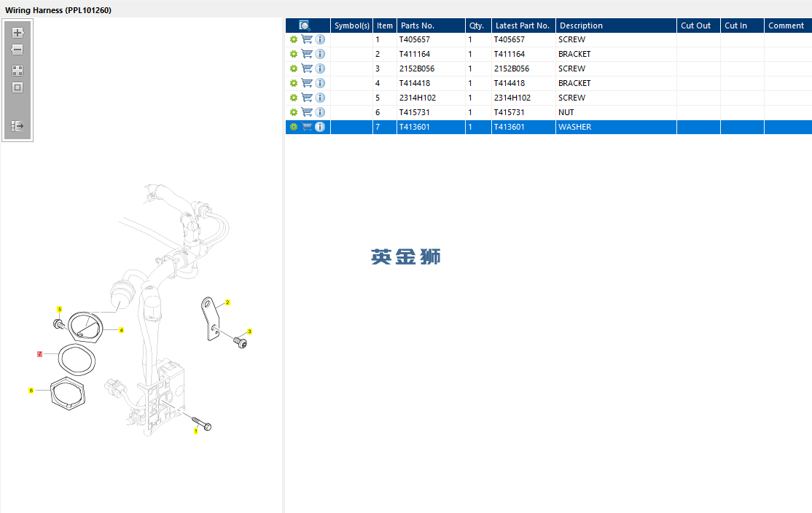Viewport: 812px width, 513px height.
Task: Sort by Latest Part No. column header
Action: pyautogui.click(x=523, y=26)
